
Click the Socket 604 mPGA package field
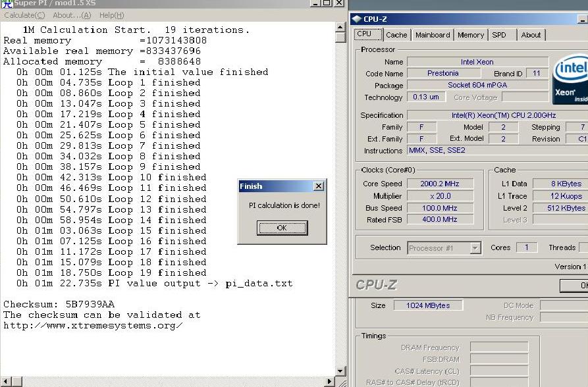tap(478, 85)
